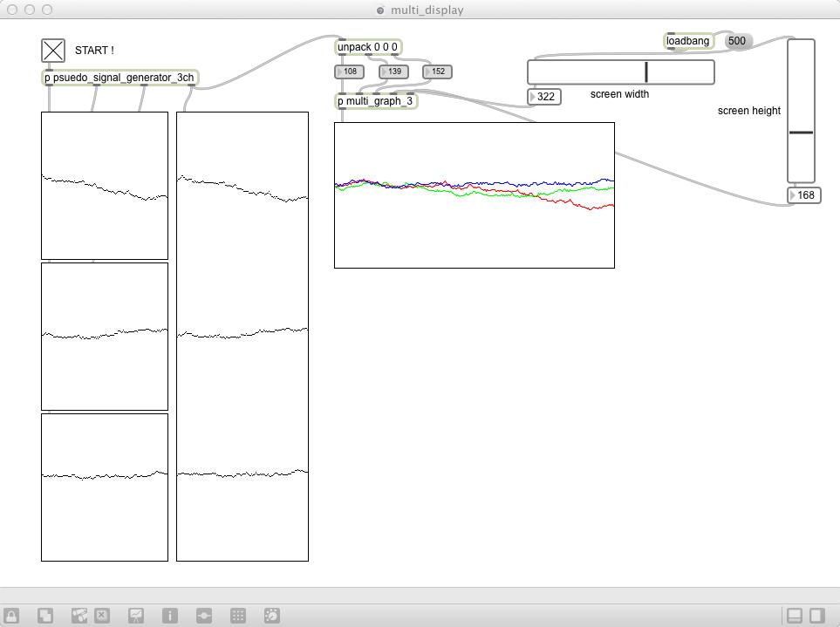Click the top left single-channel graph
Screen dimensions: 840x627
[x=105, y=186]
